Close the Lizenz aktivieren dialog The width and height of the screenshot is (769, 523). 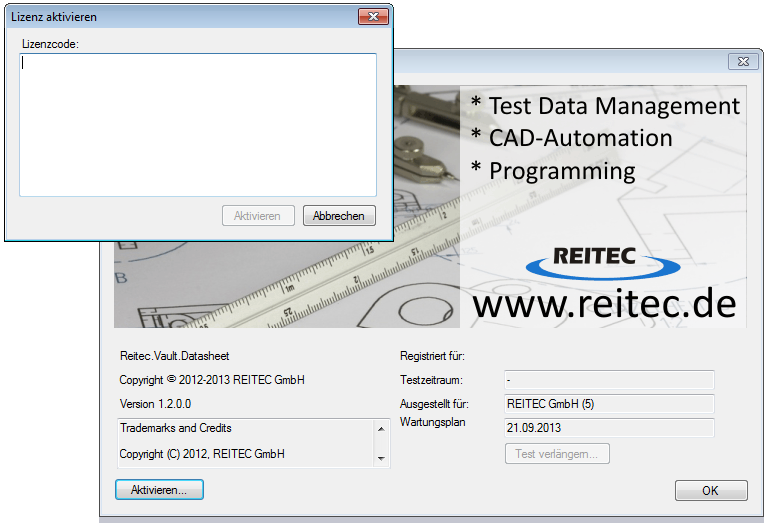click(373, 17)
